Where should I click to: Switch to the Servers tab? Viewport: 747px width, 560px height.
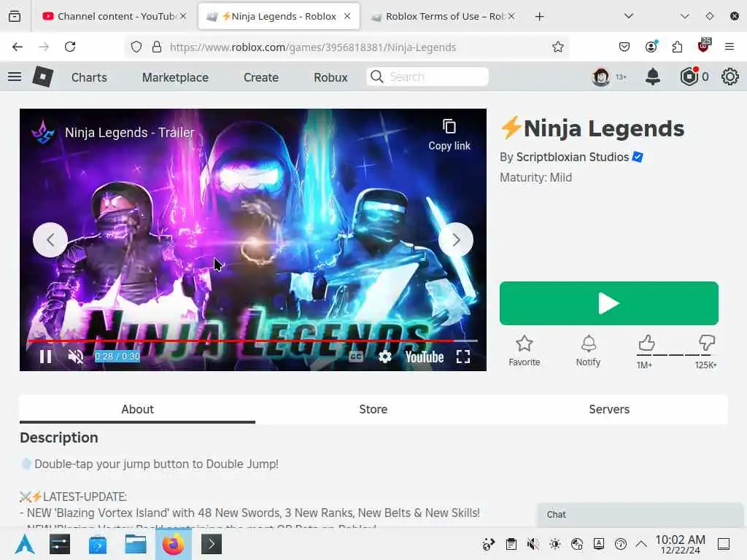[609, 409]
